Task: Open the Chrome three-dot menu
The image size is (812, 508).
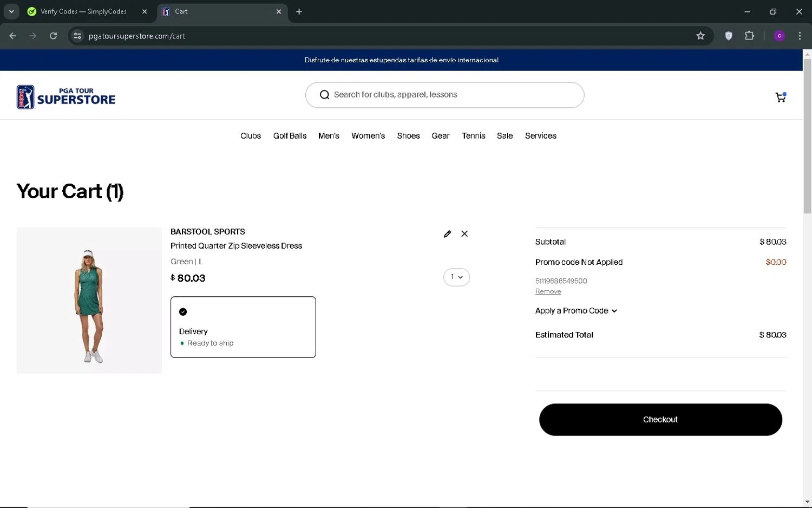Action: pos(800,36)
